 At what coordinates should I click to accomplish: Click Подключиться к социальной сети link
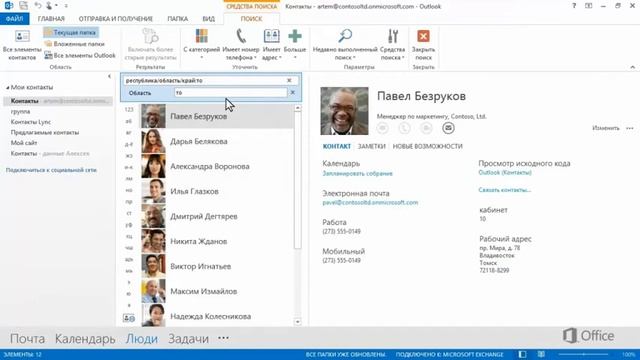(51, 170)
